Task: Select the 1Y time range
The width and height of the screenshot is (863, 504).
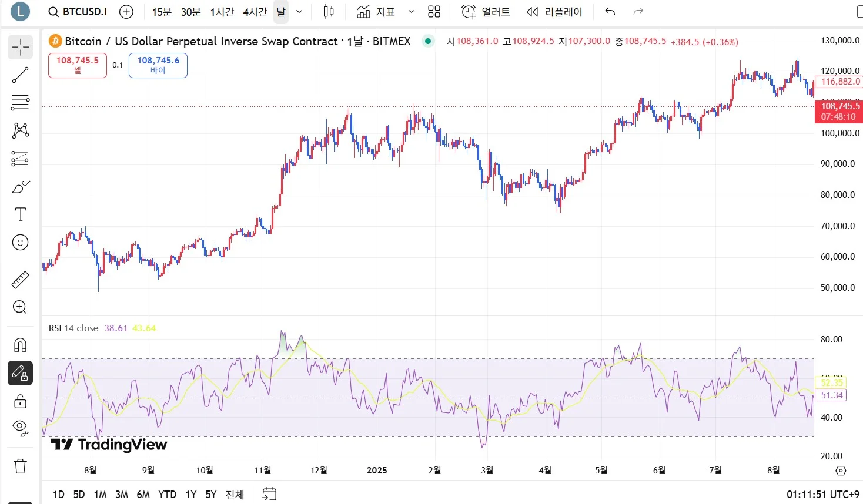Action: (x=190, y=495)
